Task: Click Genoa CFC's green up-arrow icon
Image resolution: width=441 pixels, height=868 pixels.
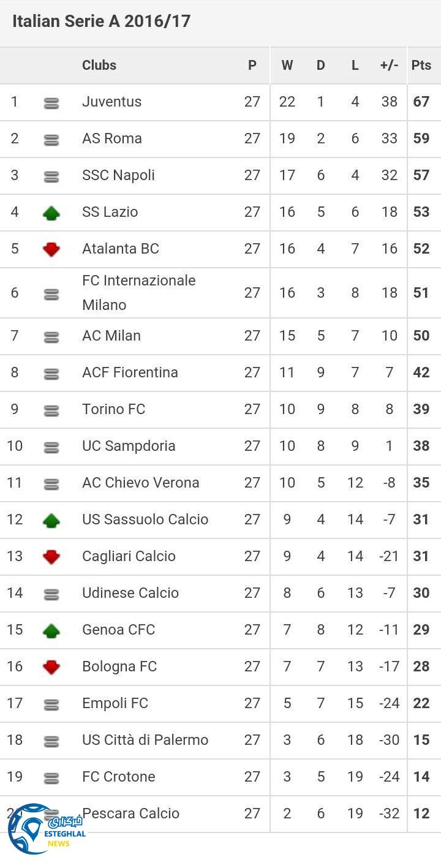Action: click(51, 630)
